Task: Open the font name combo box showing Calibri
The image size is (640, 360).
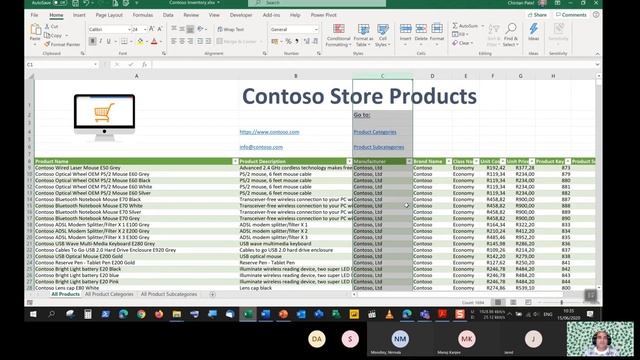Action: pyautogui.click(x=109, y=29)
